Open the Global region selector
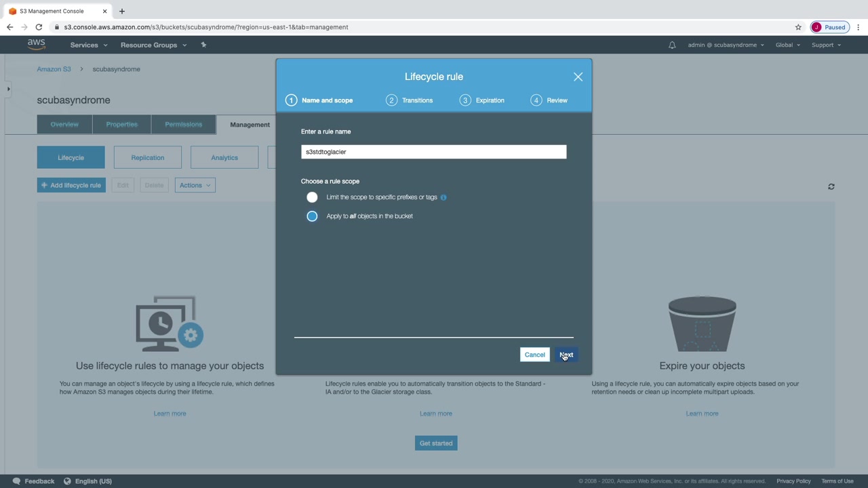This screenshot has width=868, height=488. pos(788,45)
